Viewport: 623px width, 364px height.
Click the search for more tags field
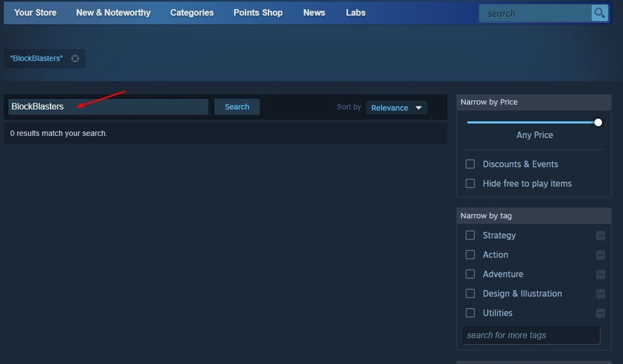531,335
